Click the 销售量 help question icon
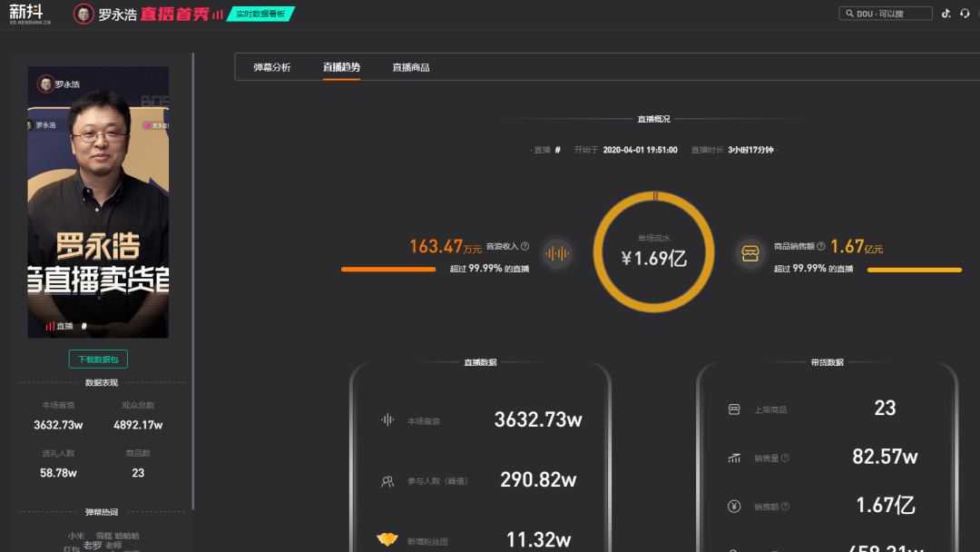 [785, 458]
